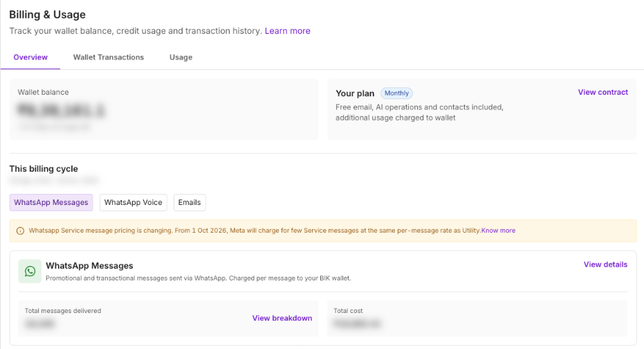Open View details for WhatsApp Messages
The height and width of the screenshot is (349, 644).
pyautogui.click(x=605, y=265)
